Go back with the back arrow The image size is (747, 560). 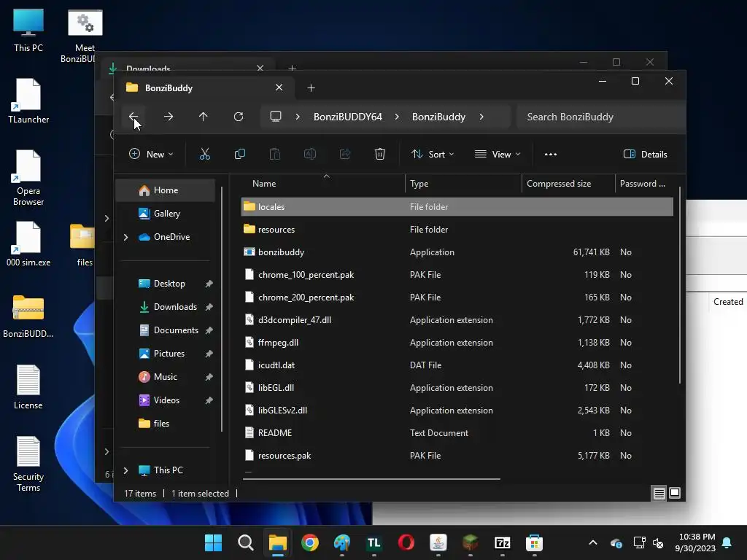133,117
